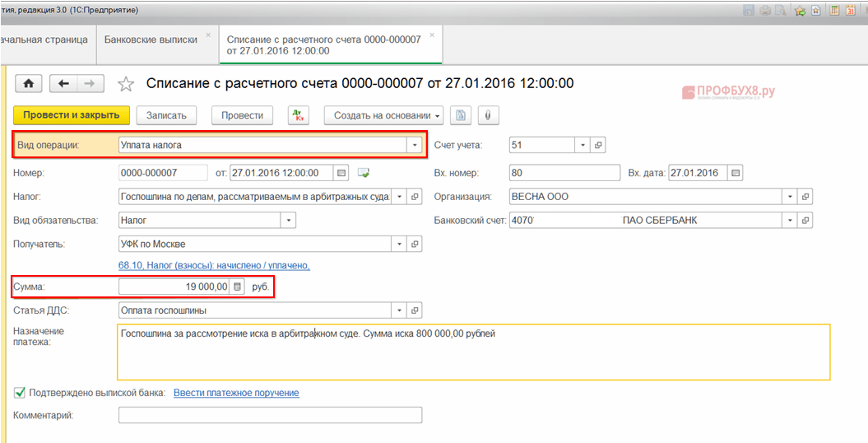Expand the Счет учета dropdown arrow

[x=583, y=145]
